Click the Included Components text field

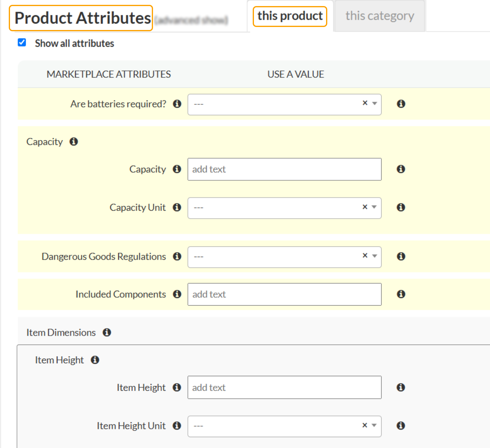tap(284, 294)
